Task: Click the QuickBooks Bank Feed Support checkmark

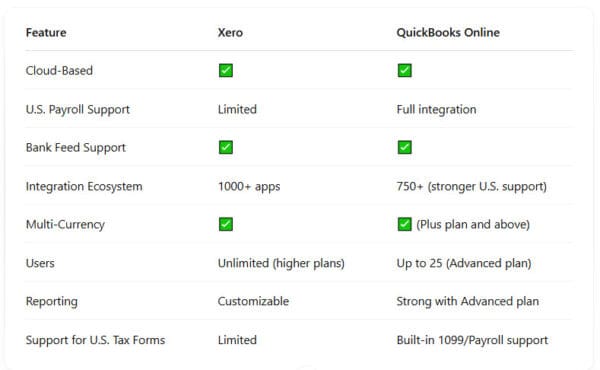Action: pyautogui.click(x=404, y=147)
